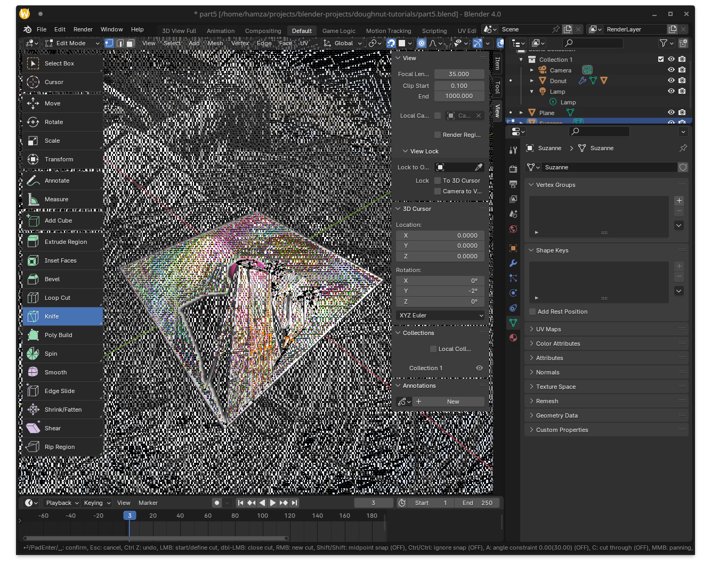711x588 pixels.
Task: Open the Playback dropdown in timeline
Action: point(62,503)
